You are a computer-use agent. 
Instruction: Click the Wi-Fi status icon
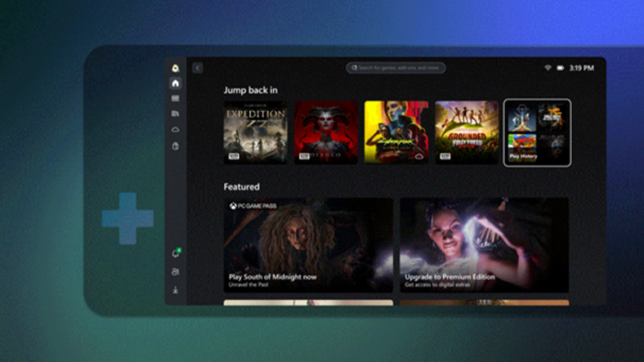click(x=548, y=68)
